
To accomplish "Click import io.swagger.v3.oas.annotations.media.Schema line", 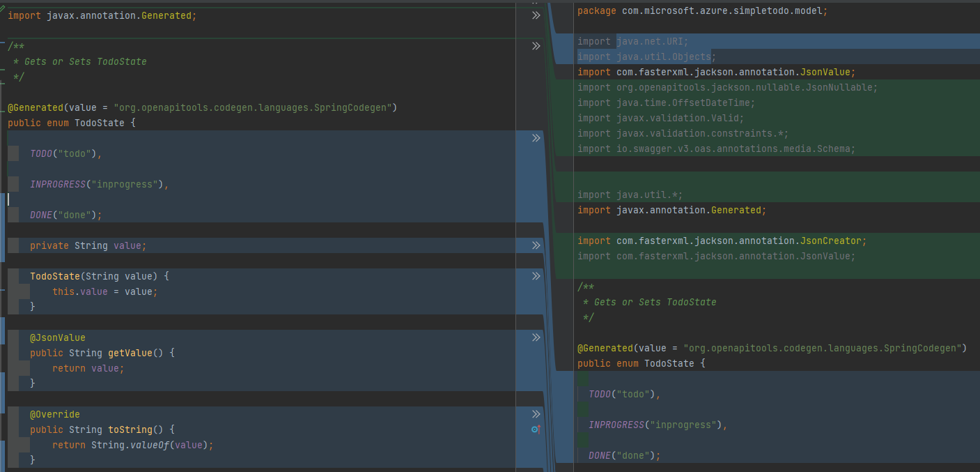I will click(717, 149).
